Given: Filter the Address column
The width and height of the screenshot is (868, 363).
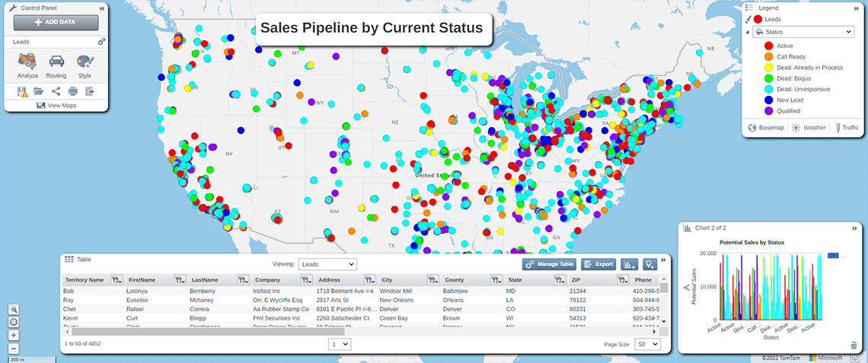Looking at the screenshot, I should click(369, 280).
